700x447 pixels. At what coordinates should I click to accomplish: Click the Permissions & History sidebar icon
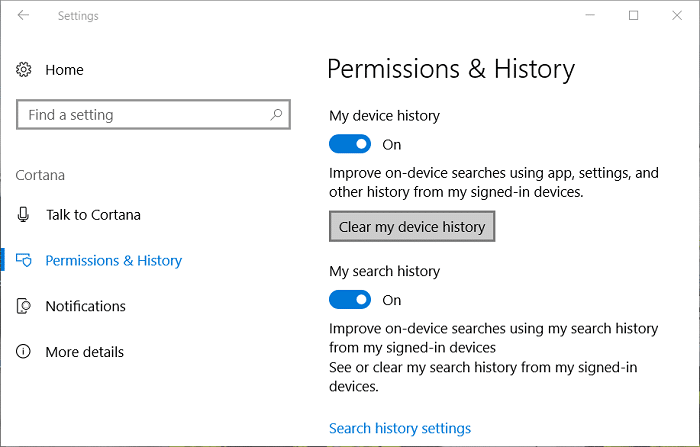pyautogui.click(x=24, y=261)
